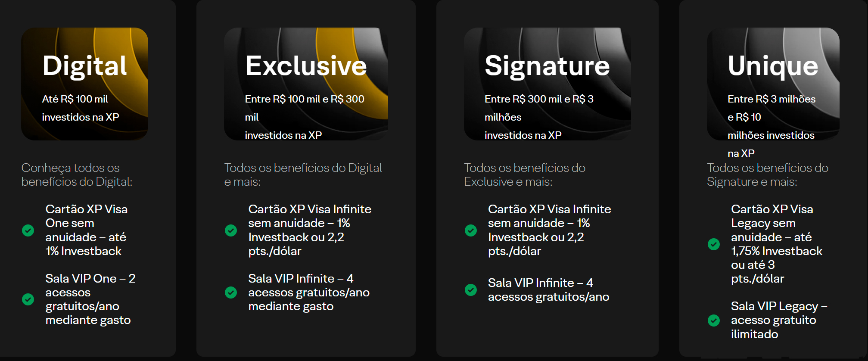Click the "Cartão XP Visa One sem anuidade" text
The image size is (868, 361).
pos(86,230)
